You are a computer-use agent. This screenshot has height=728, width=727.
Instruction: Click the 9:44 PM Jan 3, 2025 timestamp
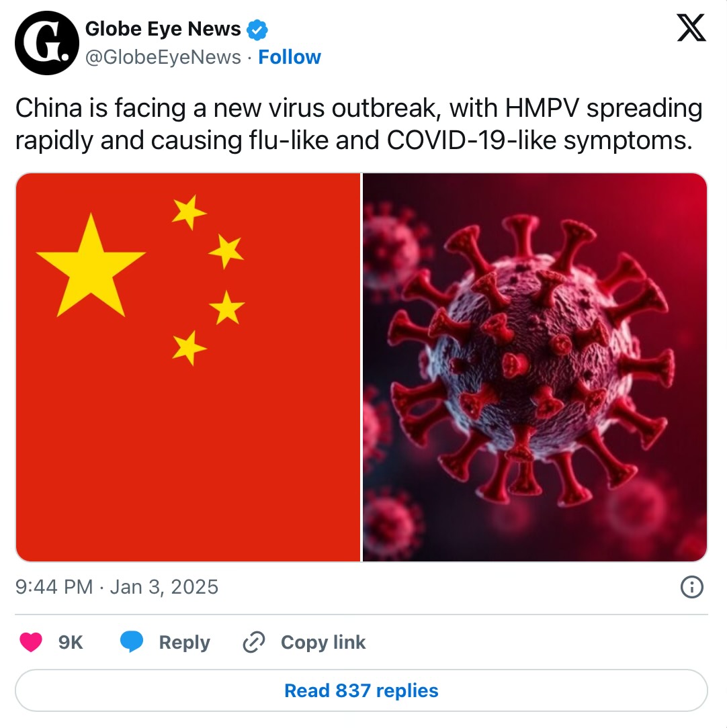(x=117, y=587)
